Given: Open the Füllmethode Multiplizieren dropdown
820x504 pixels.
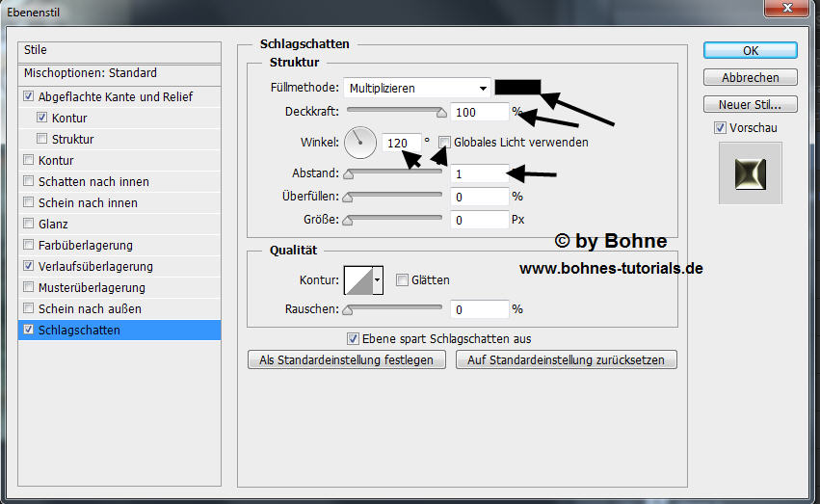Looking at the screenshot, I should point(417,88).
